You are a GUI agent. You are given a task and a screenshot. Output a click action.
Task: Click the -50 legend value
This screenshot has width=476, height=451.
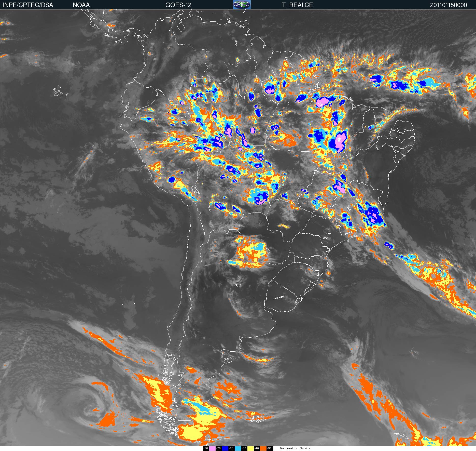(x=244, y=448)
